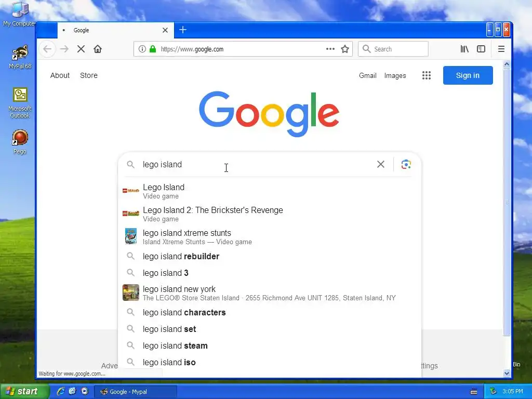
Task: Click LEGO Store Staten Island thumbnail
Action: (x=130, y=292)
